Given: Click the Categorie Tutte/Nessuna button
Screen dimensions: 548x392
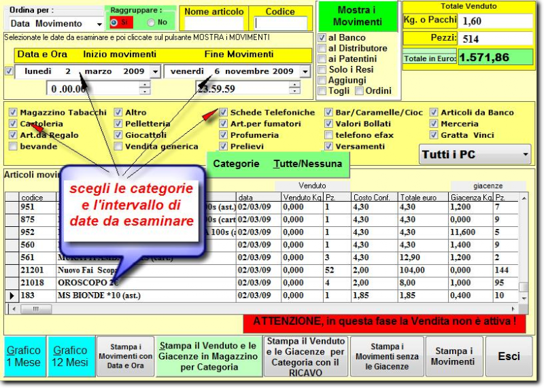Looking at the screenshot, I should tap(278, 164).
